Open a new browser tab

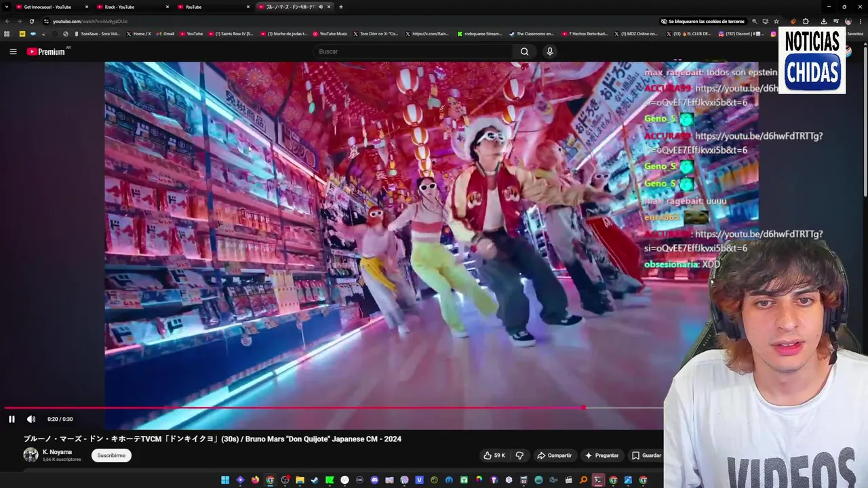pyautogui.click(x=341, y=7)
